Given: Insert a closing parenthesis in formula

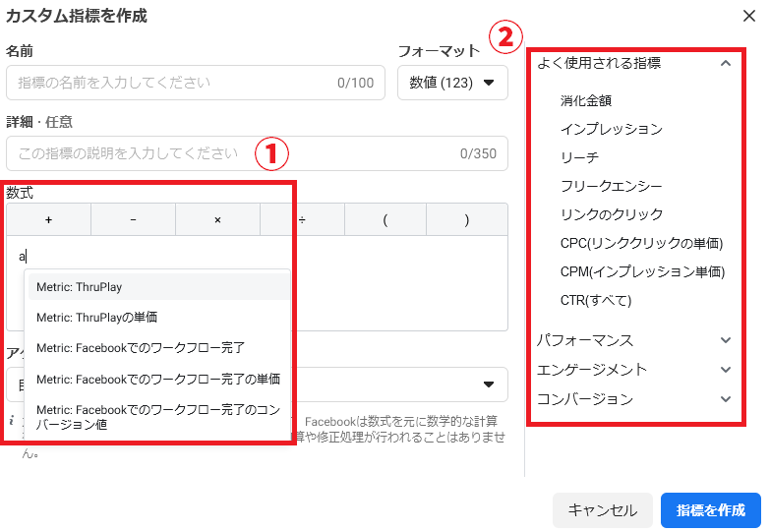Looking at the screenshot, I should pos(466,219).
